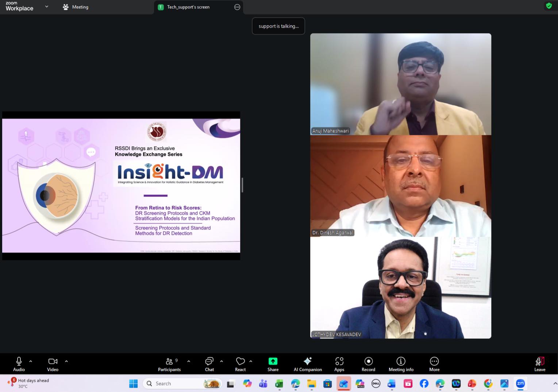558x392 pixels.
Task: Open the Chat panel
Action: click(209, 364)
